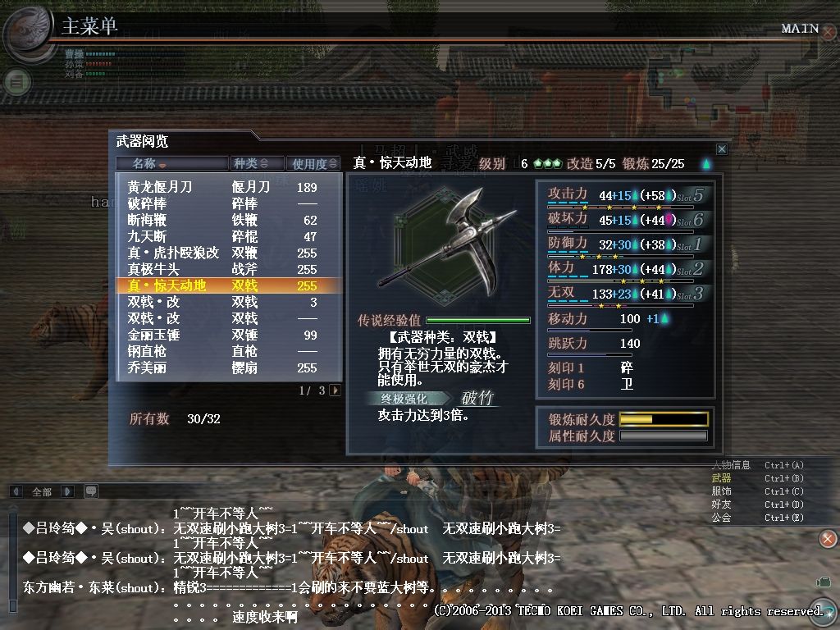The height and width of the screenshot is (630, 840).
Task: Click the pink gem in 破坏力 row
Action: [x=669, y=220]
